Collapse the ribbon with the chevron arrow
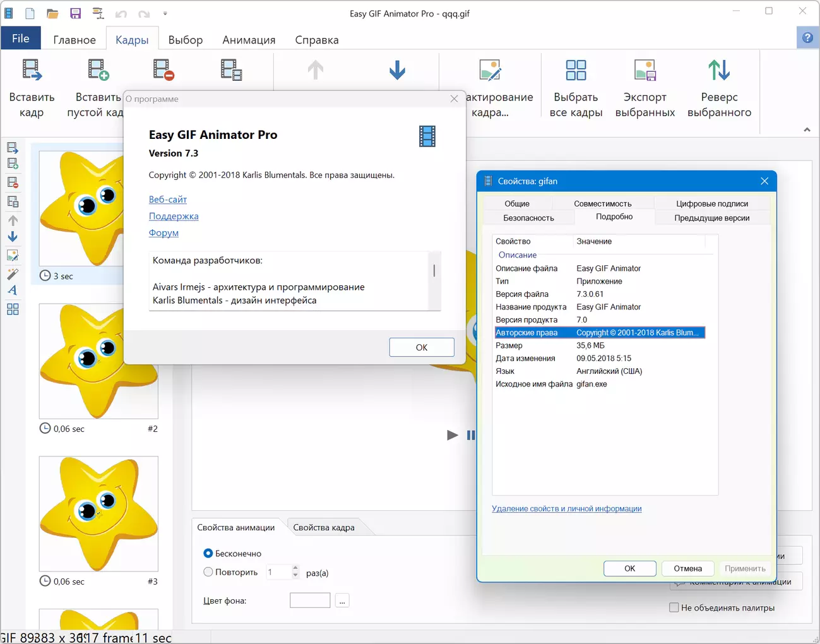Image resolution: width=820 pixels, height=644 pixels. [807, 129]
